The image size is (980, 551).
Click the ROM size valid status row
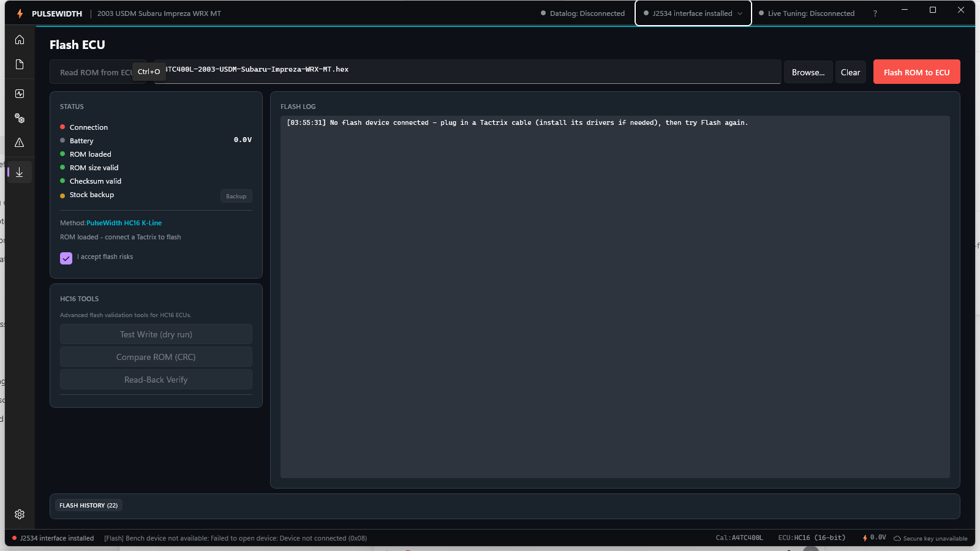[x=156, y=168]
